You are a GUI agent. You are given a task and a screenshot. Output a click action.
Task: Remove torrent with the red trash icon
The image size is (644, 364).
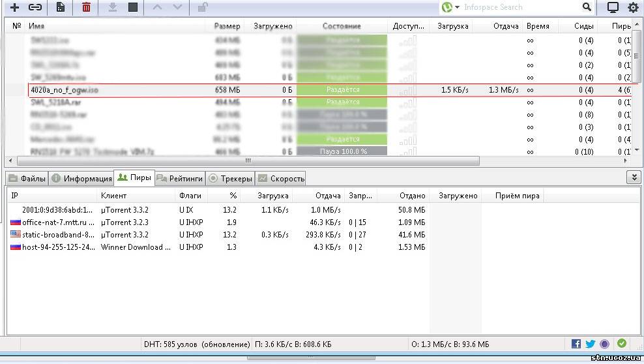86,7
